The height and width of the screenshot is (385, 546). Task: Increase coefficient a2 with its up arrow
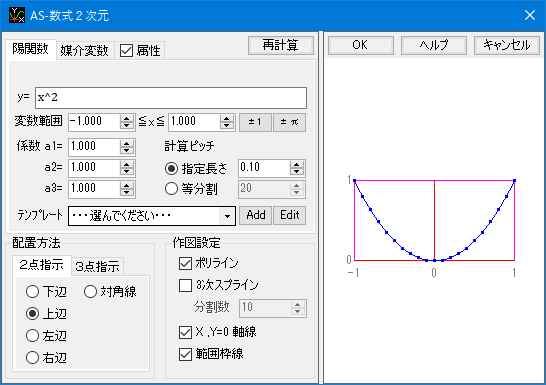tap(127, 164)
